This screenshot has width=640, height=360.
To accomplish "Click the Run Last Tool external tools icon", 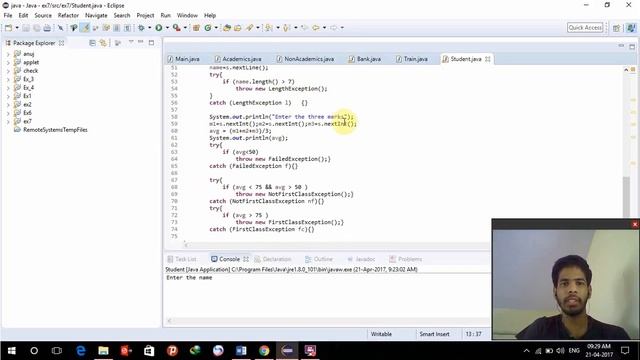I will pos(176,28).
